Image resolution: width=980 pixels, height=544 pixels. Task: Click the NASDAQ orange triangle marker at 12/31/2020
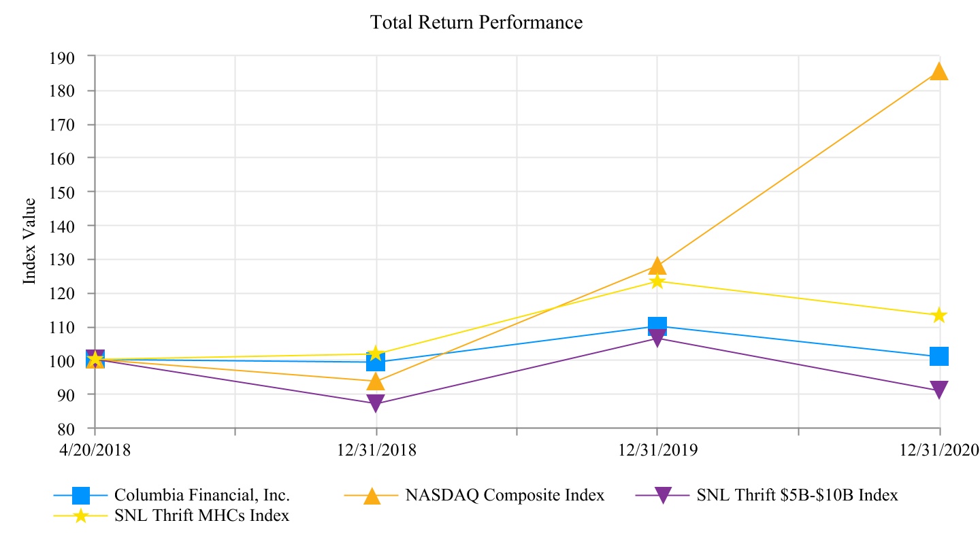coord(939,71)
